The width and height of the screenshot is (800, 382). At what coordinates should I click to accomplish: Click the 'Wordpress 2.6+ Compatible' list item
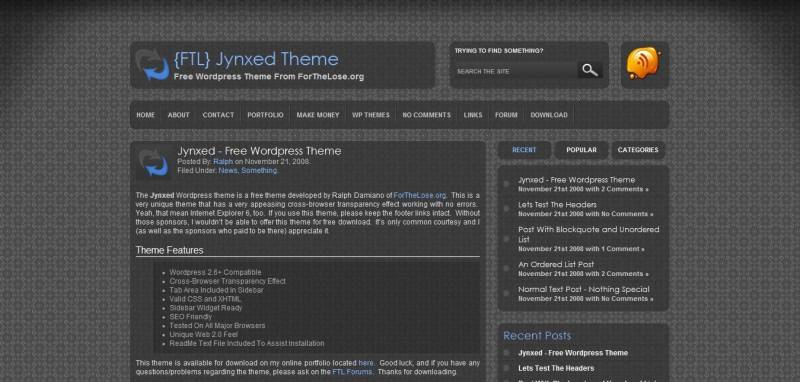[x=215, y=272]
